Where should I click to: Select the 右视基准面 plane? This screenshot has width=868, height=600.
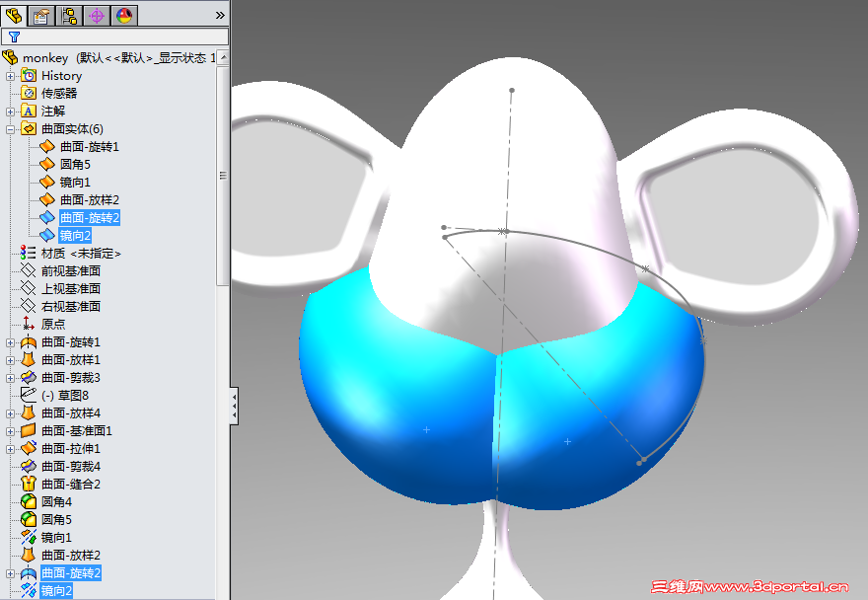click(71, 306)
